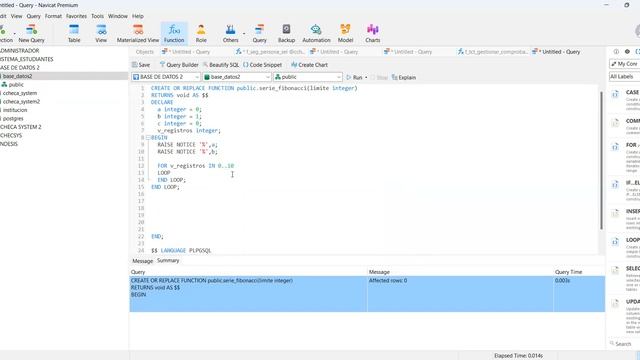Click Beautify SQL
The width and height of the screenshot is (640, 360).
[221, 65]
